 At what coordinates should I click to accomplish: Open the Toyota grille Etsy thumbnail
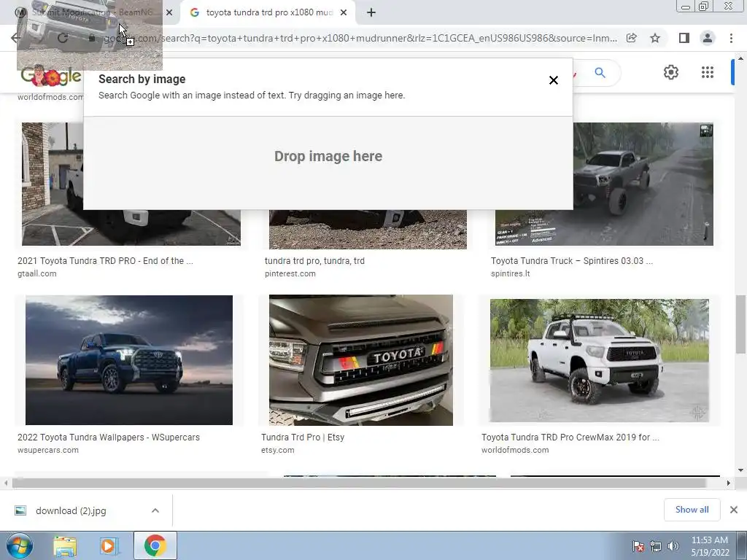pos(361,360)
